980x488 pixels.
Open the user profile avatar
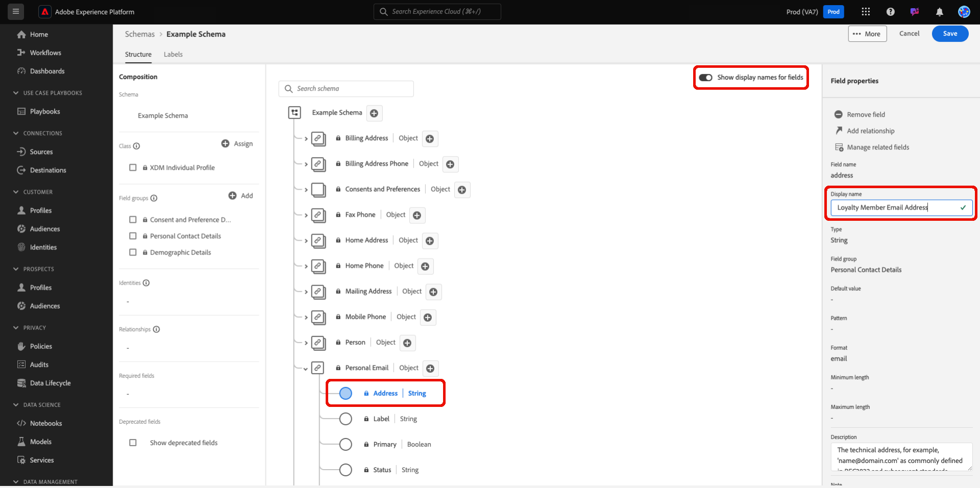[x=964, y=12]
